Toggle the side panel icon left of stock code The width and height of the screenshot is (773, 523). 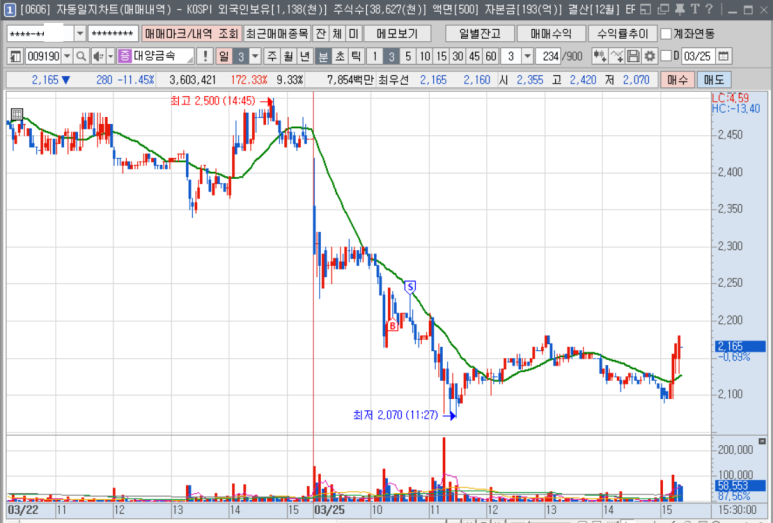click(15, 56)
